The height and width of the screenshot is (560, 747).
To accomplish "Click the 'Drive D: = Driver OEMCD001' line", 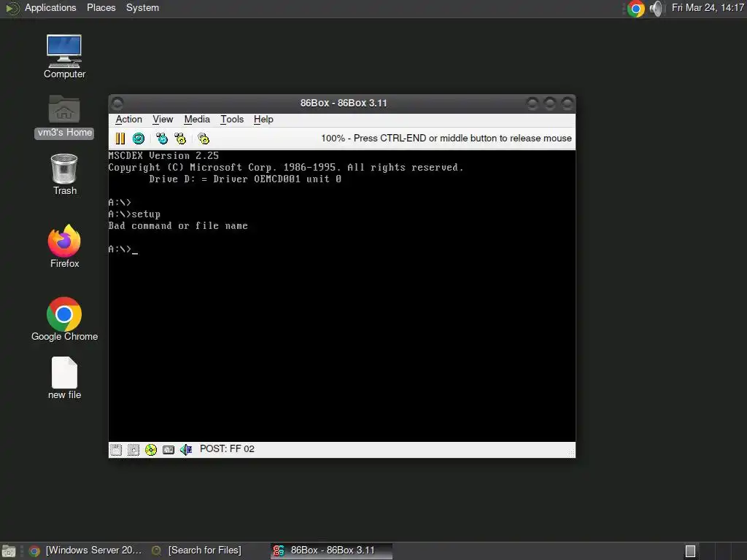I will click(x=245, y=179).
